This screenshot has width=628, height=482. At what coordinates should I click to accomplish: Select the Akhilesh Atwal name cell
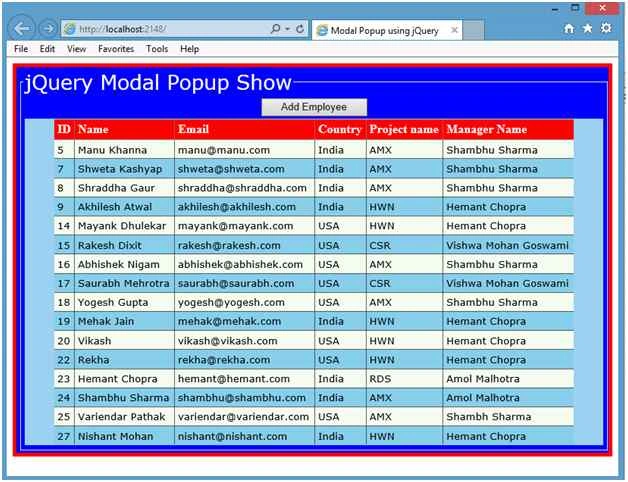coord(124,207)
